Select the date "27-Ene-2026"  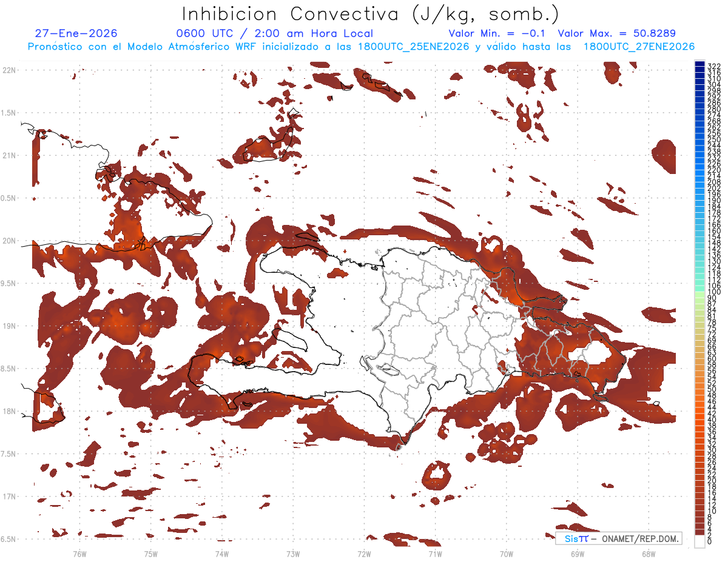tap(76, 33)
